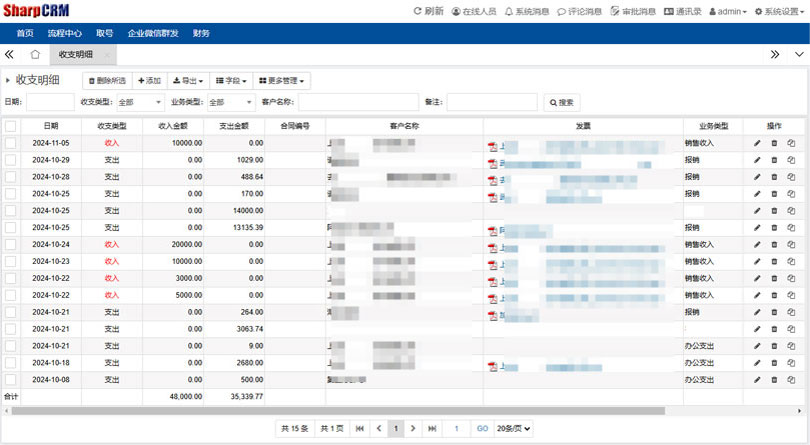This screenshot has height=445, width=810.
Task: Click the 搜索 search button
Action: (x=561, y=102)
